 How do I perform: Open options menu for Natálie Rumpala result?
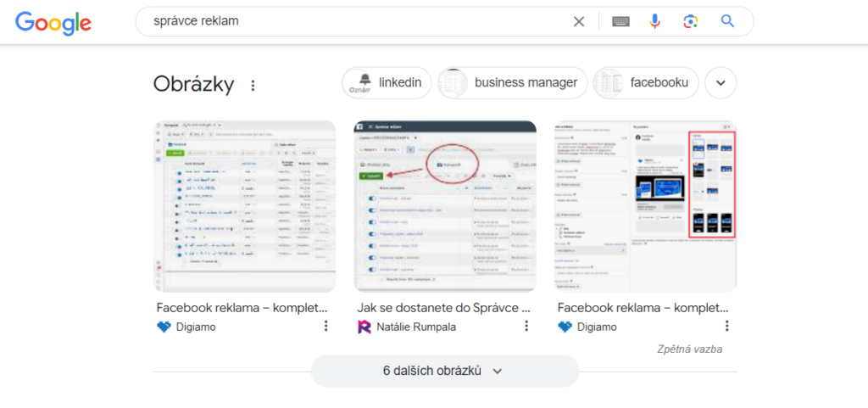[526, 326]
